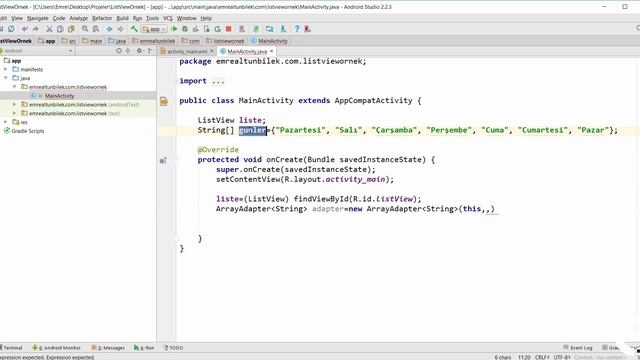
Task: Expand the test package
Action: [x=15, y=113]
